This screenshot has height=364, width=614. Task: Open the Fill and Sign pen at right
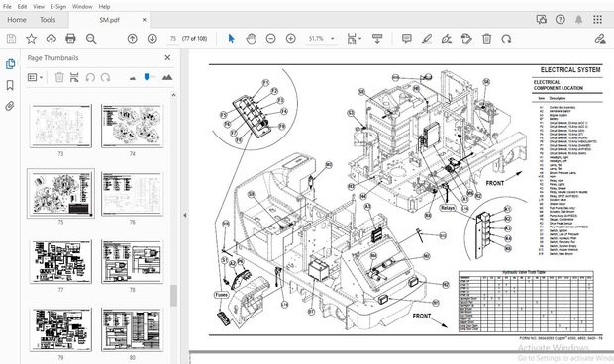tap(600, 39)
